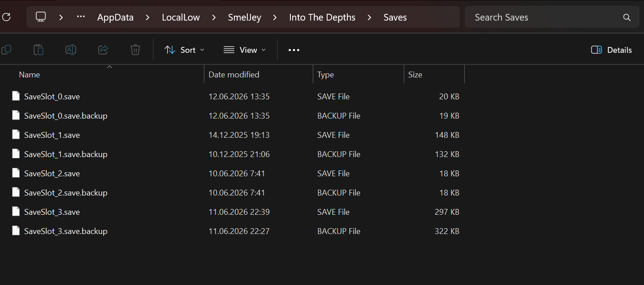The width and height of the screenshot is (644, 285).
Task: Go to the Into The Depths breadcrumb
Action: [x=322, y=17]
